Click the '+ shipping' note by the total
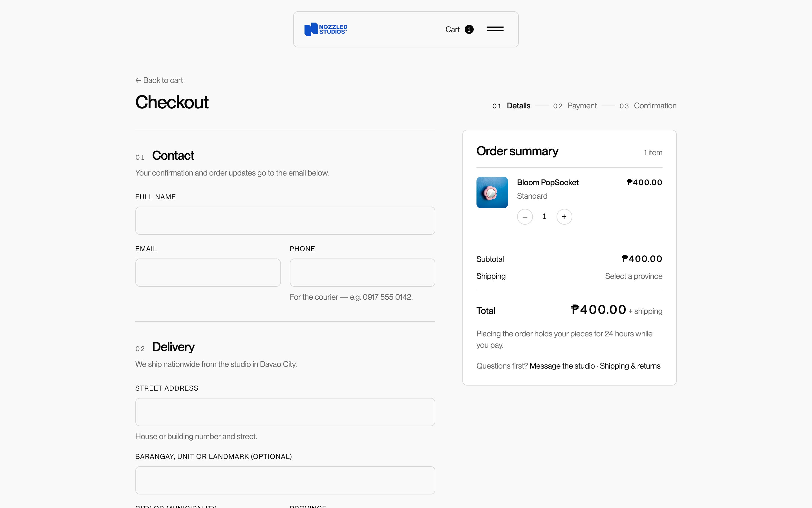The image size is (812, 508). point(645,311)
